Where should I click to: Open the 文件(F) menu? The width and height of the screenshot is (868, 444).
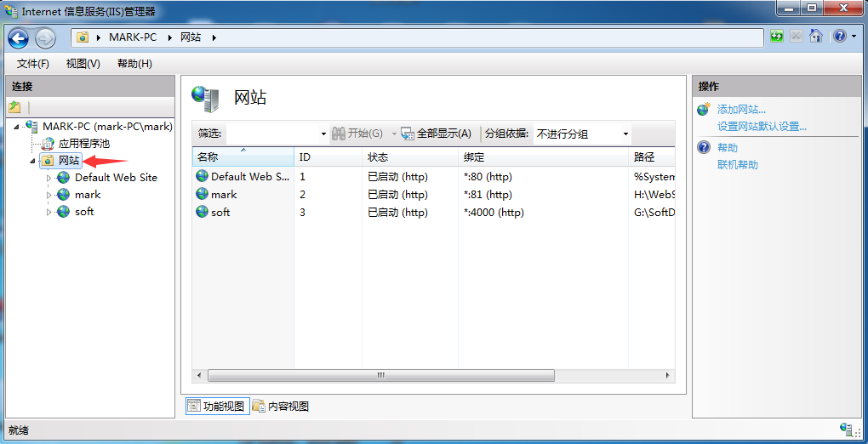pos(33,64)
